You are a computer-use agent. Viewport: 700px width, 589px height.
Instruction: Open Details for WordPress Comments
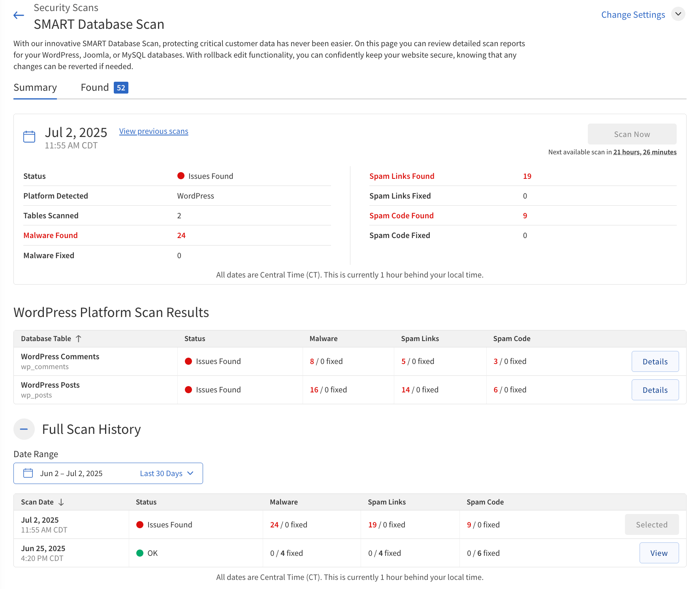click(655, 362)
